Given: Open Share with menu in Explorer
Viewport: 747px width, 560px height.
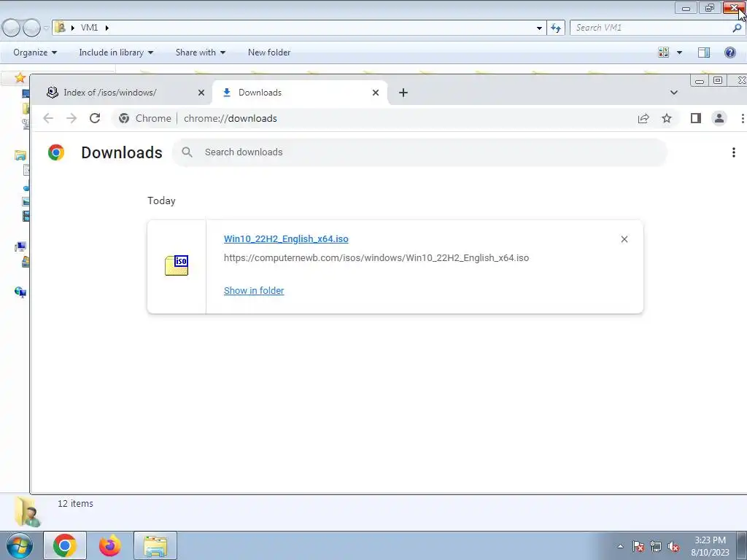Looking at the screenshot, I should (200, 52).
